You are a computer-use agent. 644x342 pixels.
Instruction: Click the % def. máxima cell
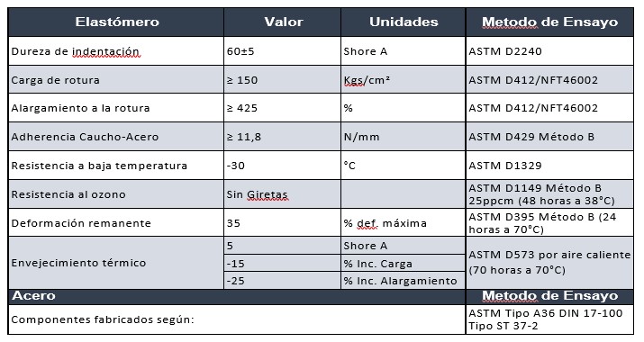click(x=404, y=223)
